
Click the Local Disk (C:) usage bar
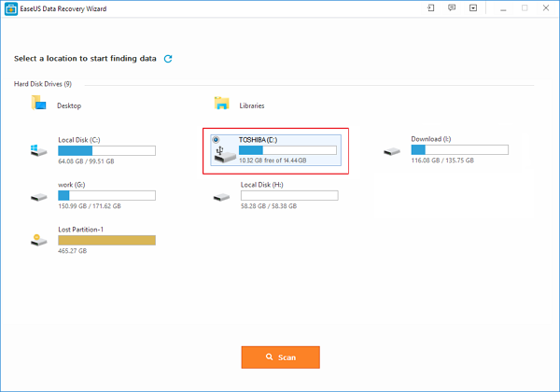pyautogui.click(x=106, y=149)
